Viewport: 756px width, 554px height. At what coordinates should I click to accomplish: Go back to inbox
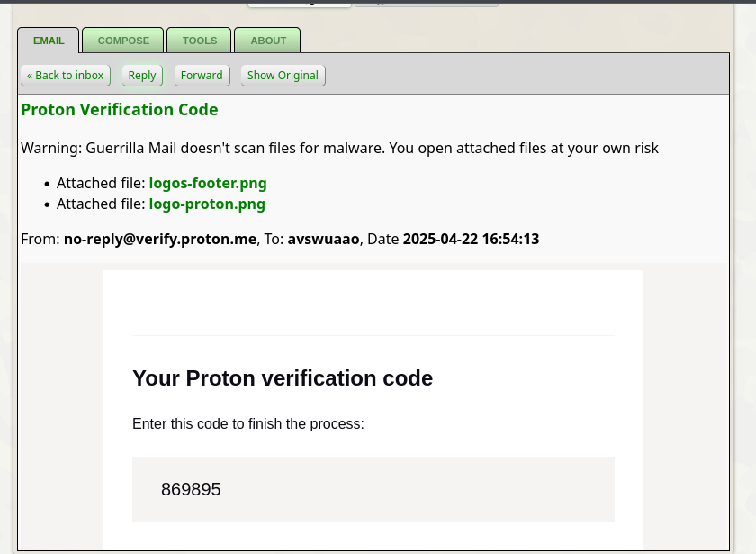click(66, 76)
